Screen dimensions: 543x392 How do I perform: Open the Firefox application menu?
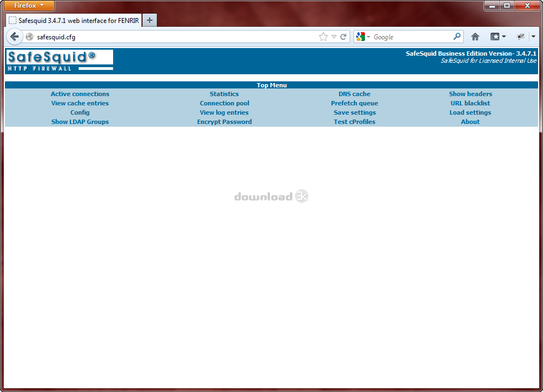pos(29,5)
